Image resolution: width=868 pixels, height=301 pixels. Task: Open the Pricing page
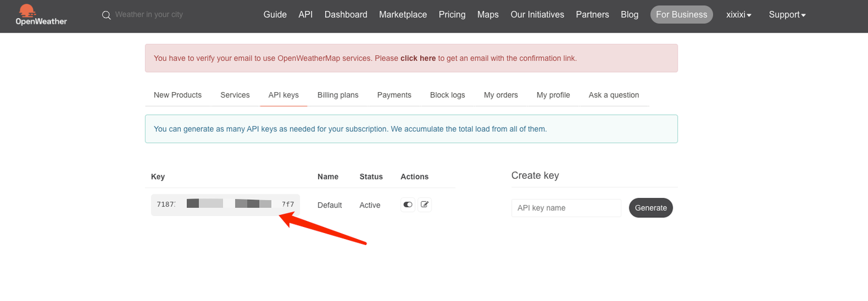pyautogui.click(x=452, y=14)
